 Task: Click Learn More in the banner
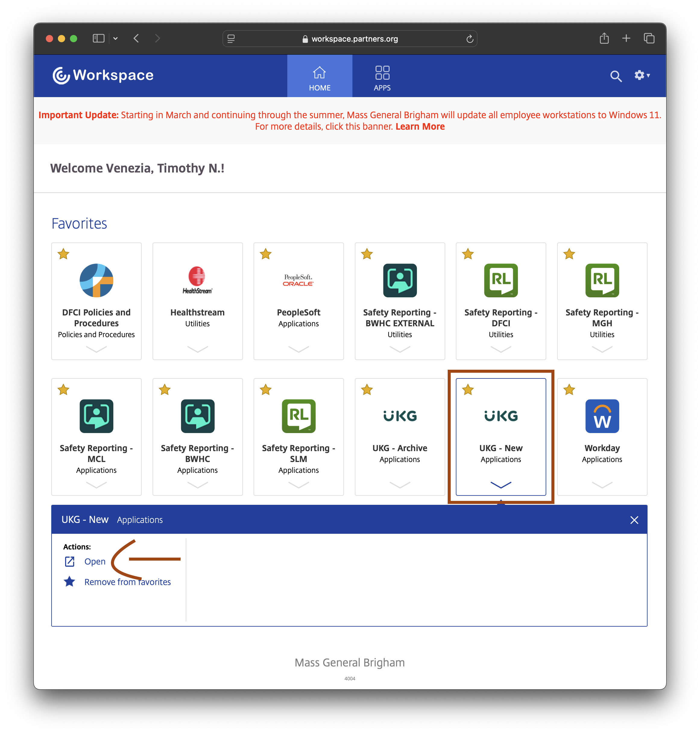(x=420, y=126)
